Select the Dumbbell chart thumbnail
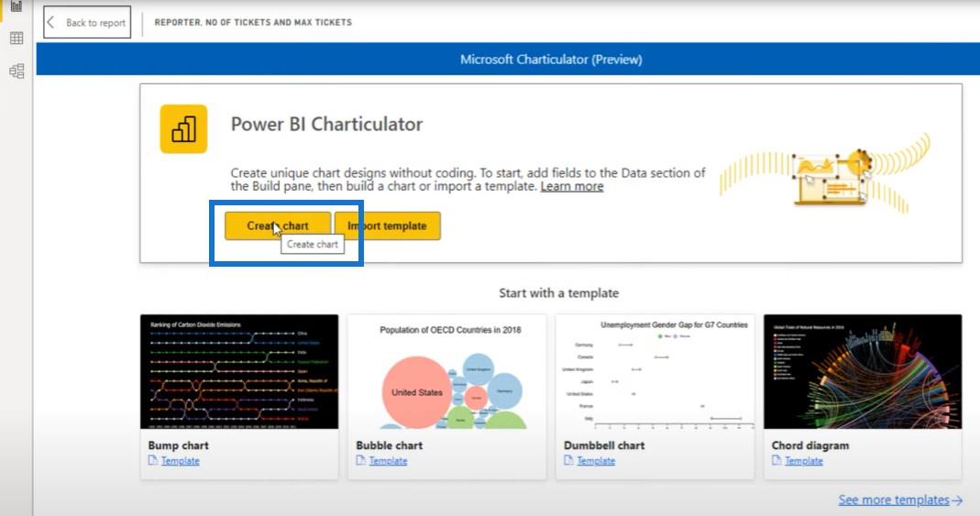This screenshot has width=980, height=516. coord(655,372)
